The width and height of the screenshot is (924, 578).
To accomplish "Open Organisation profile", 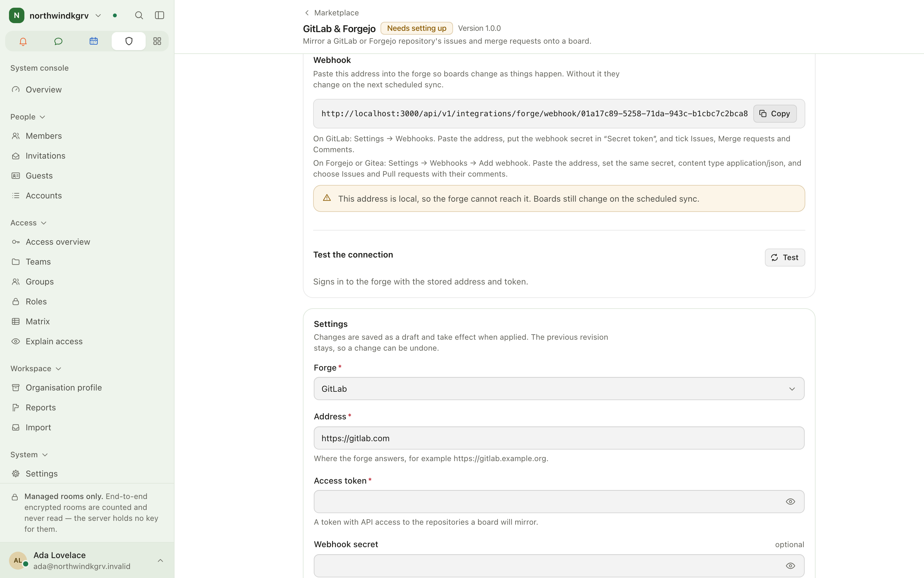I will (87, 387).
